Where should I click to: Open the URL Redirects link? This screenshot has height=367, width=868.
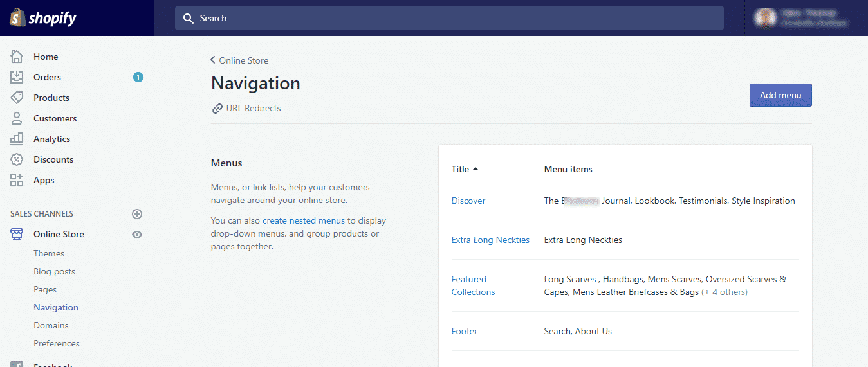pos(253,108)
